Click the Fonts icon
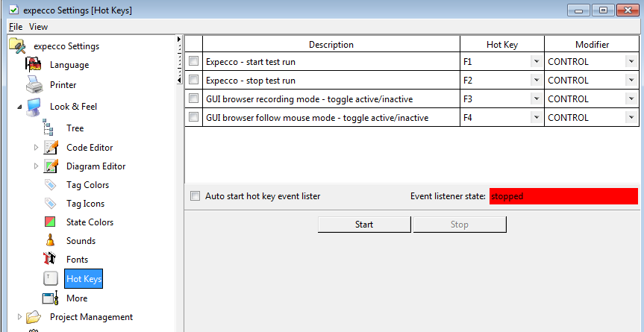Screen dimensions: 644x332 coord(51,260)
